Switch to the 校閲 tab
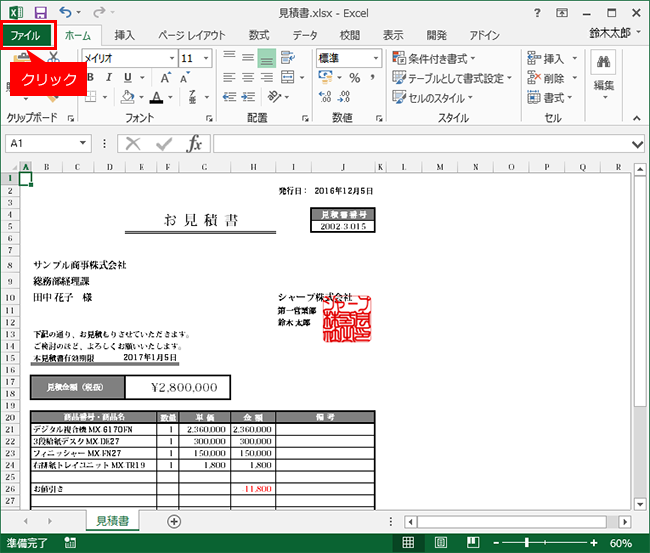The image size is (650, 553). pyautogui.click(x=350, y=35)
